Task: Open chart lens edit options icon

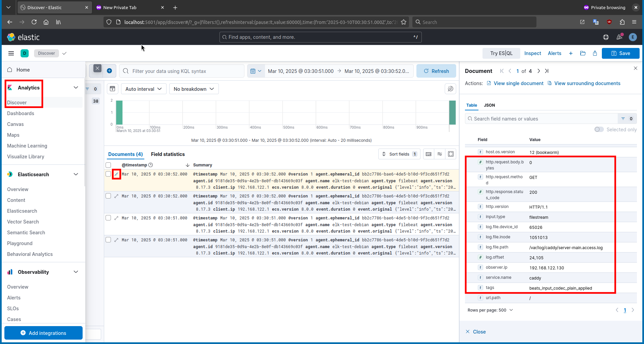Action: pos(450,89)
